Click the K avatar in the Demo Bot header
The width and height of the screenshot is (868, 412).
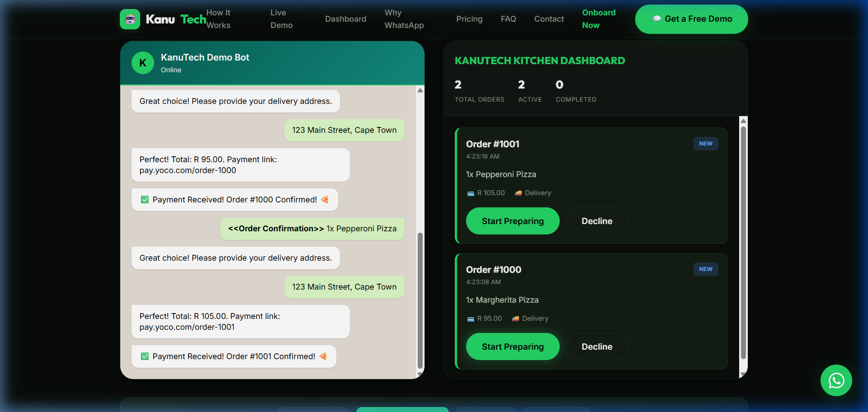coord(142,63)
